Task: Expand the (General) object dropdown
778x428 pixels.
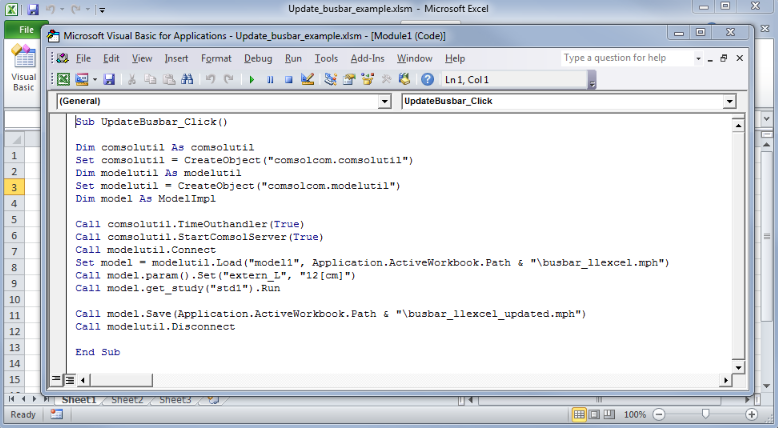Action: coord(385,102)
